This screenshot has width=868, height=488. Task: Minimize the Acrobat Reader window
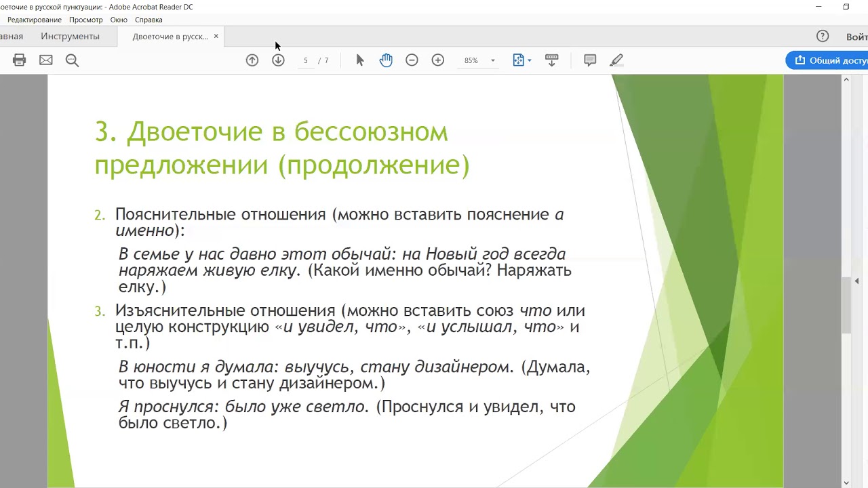(x=818, y=7)
